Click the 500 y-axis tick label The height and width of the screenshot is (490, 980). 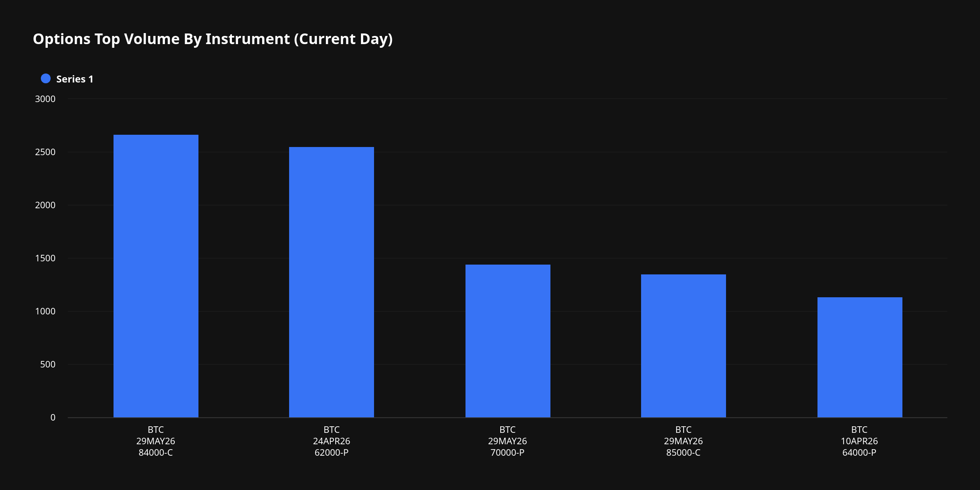point(48,364)
